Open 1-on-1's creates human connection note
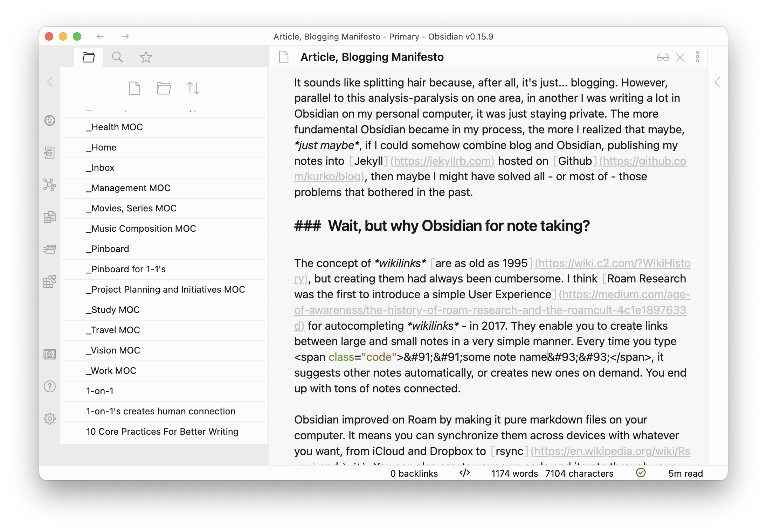 tap(164, 411)
